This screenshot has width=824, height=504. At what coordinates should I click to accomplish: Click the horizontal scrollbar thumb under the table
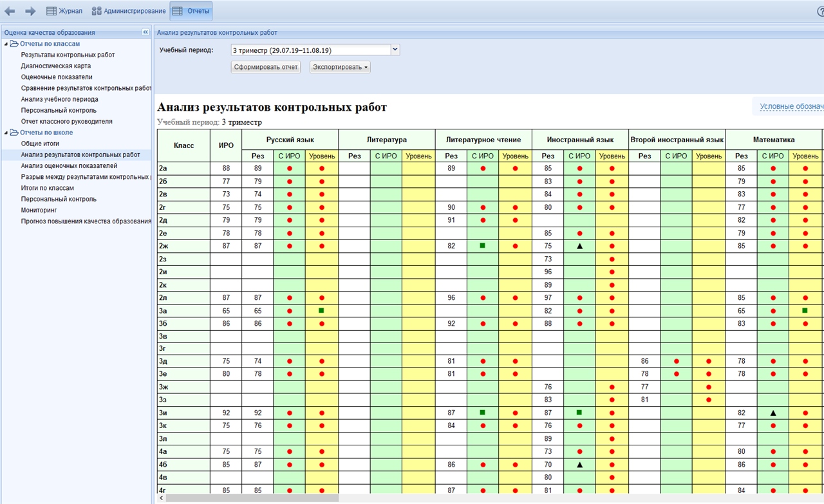coord(252,498)
